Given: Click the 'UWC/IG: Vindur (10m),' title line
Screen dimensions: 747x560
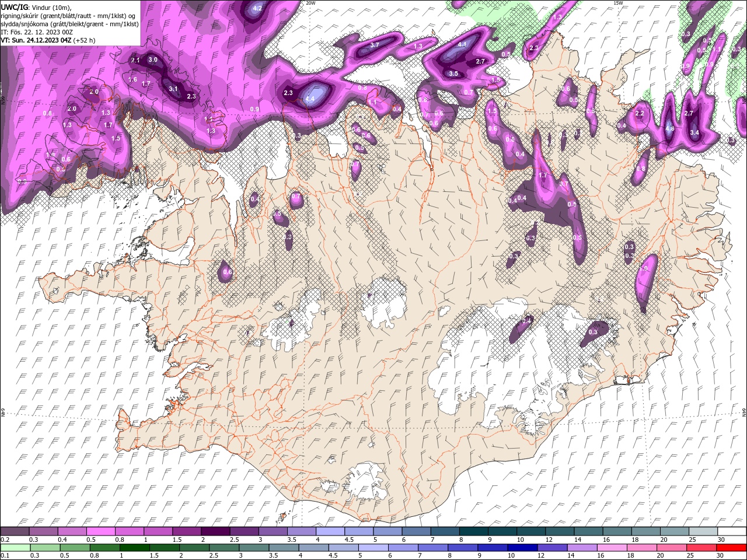Looking at the screenshot, I should pos(37,7).
